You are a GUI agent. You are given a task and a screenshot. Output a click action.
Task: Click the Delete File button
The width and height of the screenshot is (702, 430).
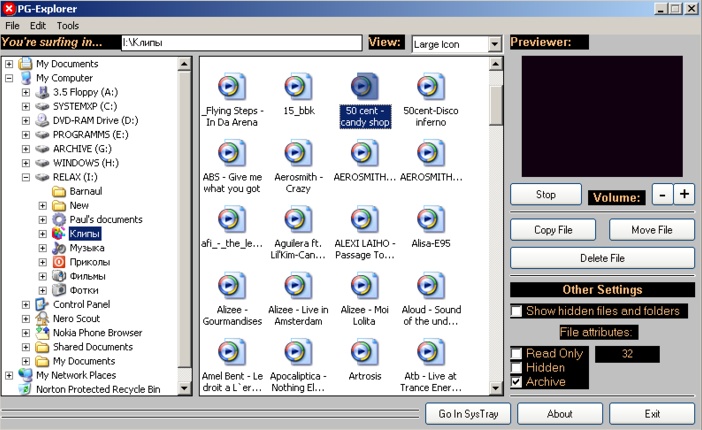coord(602,258)
